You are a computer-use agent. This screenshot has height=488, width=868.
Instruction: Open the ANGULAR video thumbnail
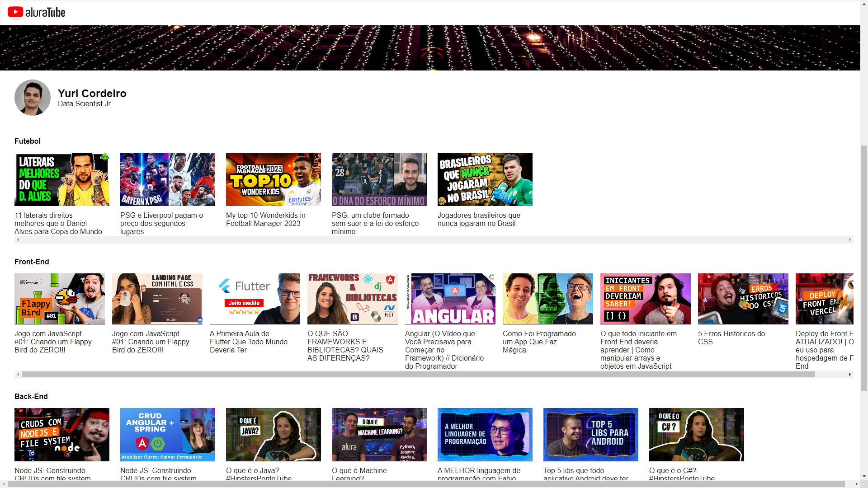click(x=450, y=299)
